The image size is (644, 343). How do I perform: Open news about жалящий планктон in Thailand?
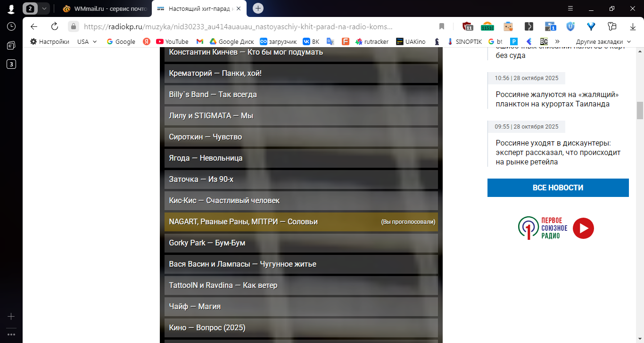(557, 99)
